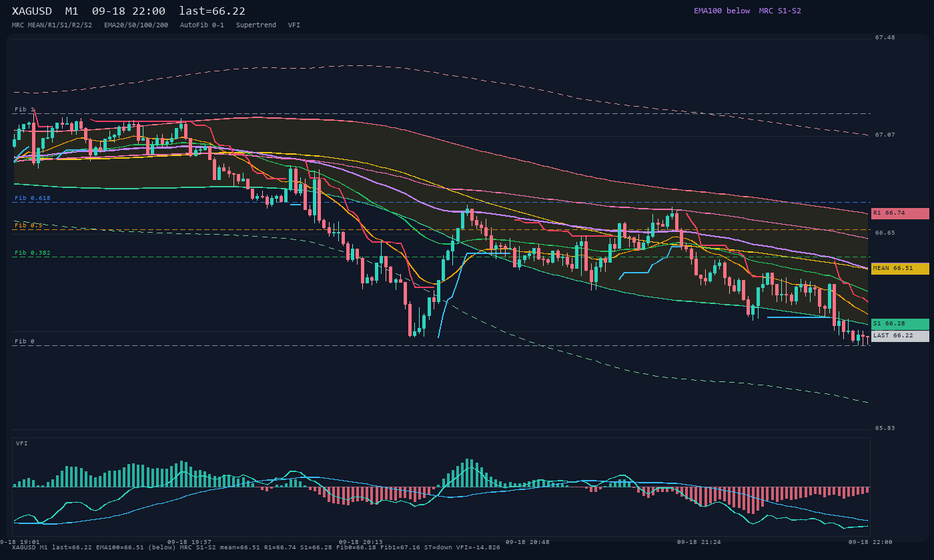
Task: Click the AutoFib 0-1 legend label
Action: (202, 25)
